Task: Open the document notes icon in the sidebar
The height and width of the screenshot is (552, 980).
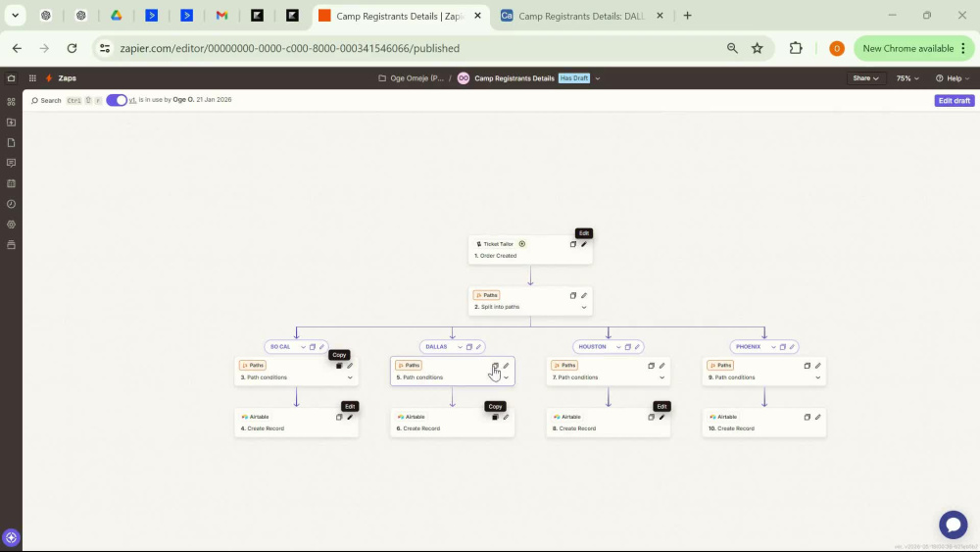Action: pos(11,142)
